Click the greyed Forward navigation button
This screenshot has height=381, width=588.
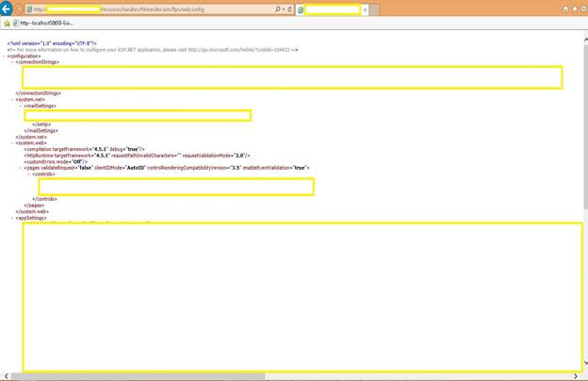(x=18, y=8)
